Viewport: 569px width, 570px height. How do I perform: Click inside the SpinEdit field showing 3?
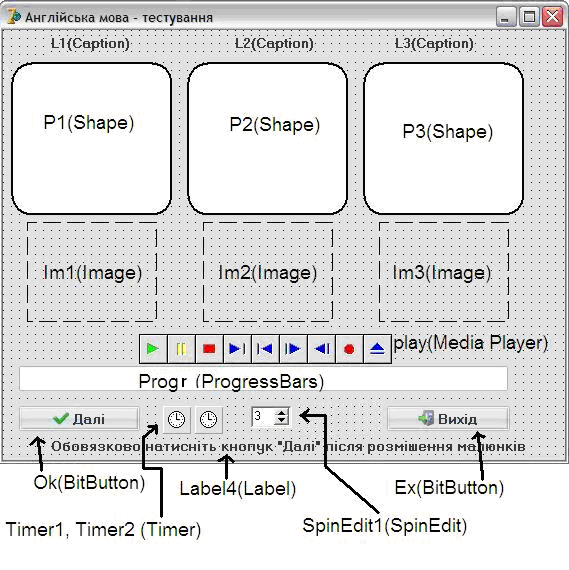pyautogui.click(x=263, y=417)
